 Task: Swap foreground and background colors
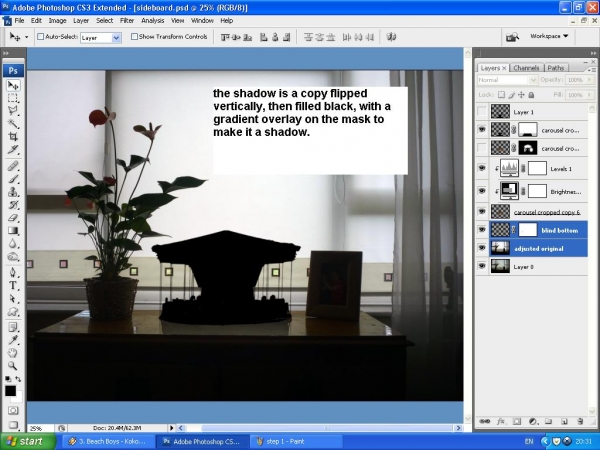(18, 379)
